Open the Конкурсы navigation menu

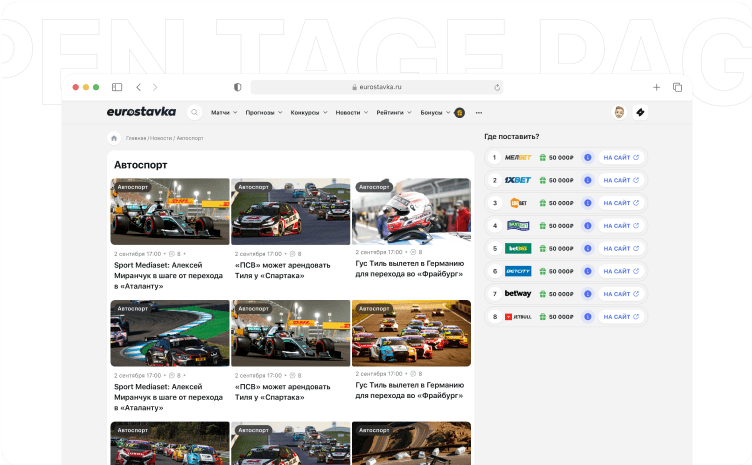[308, 113]
